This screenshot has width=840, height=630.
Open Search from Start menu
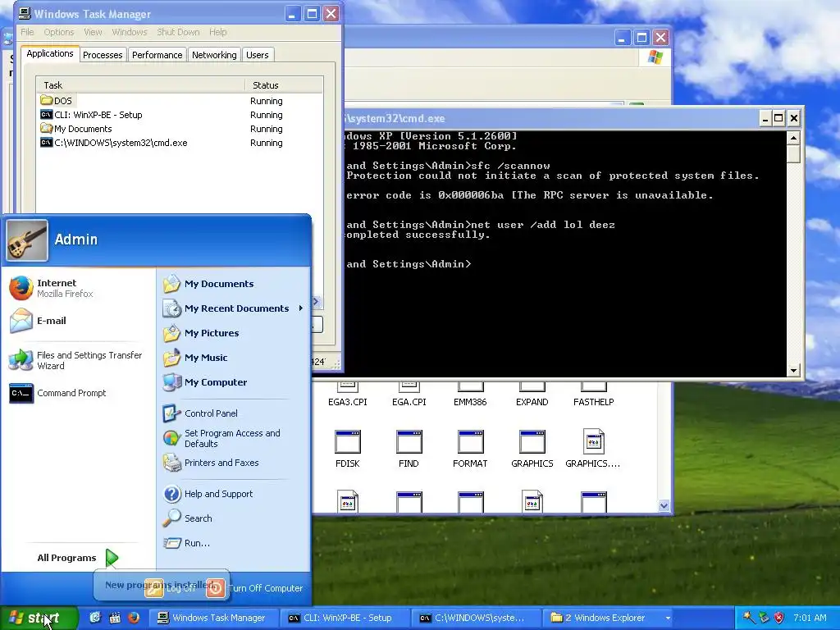tap(188, 518)
